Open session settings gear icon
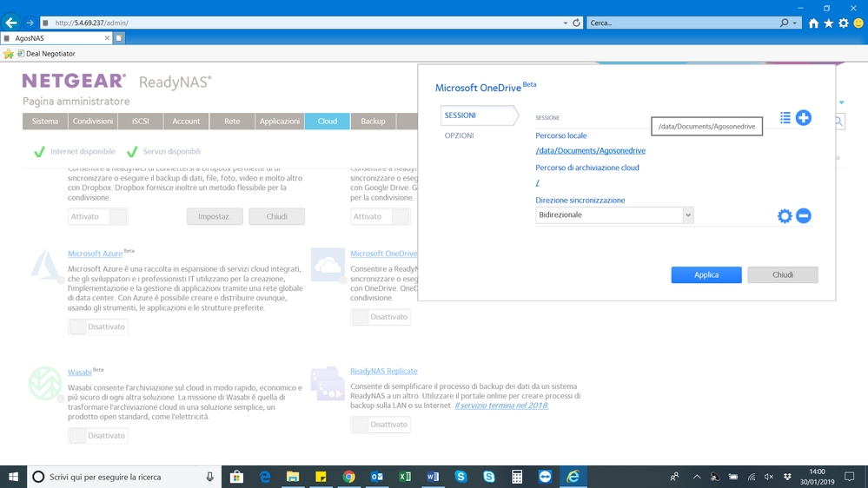 [785, 216]
